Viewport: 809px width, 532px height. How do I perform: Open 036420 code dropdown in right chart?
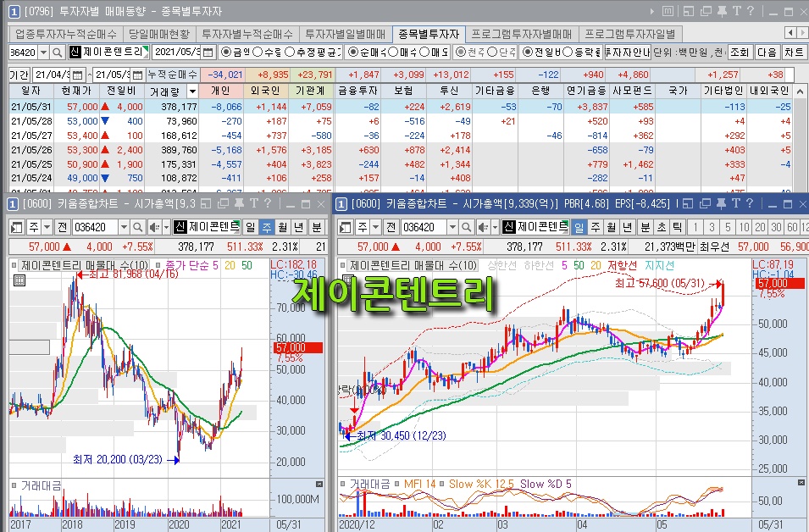[x=452, y=227]
